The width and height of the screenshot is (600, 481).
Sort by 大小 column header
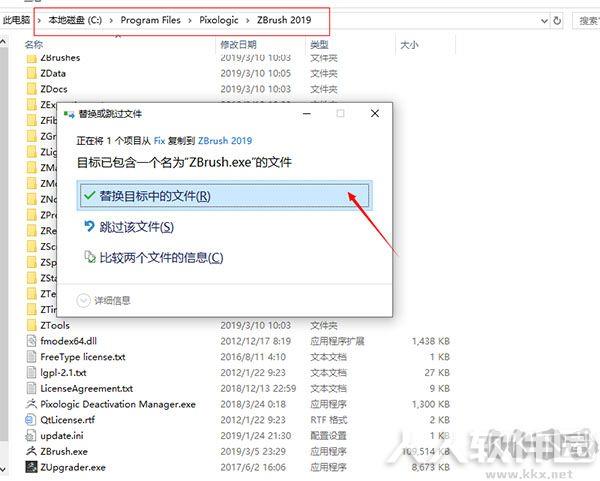[x=409, y=45]
